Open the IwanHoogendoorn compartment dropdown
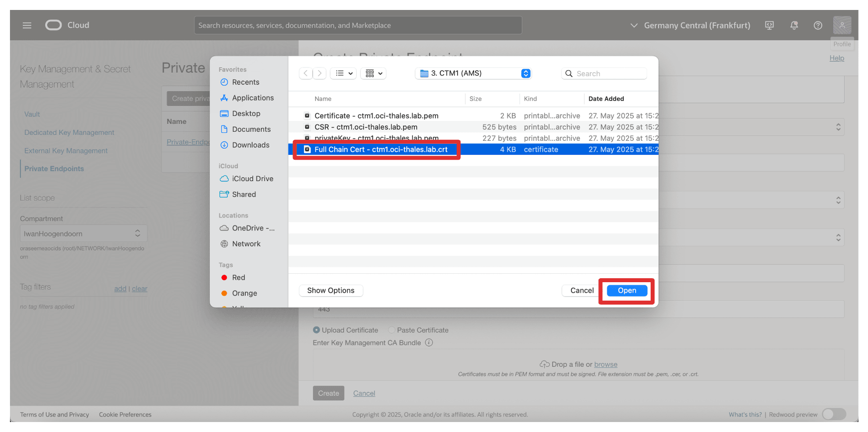 (x=84, y=233)
